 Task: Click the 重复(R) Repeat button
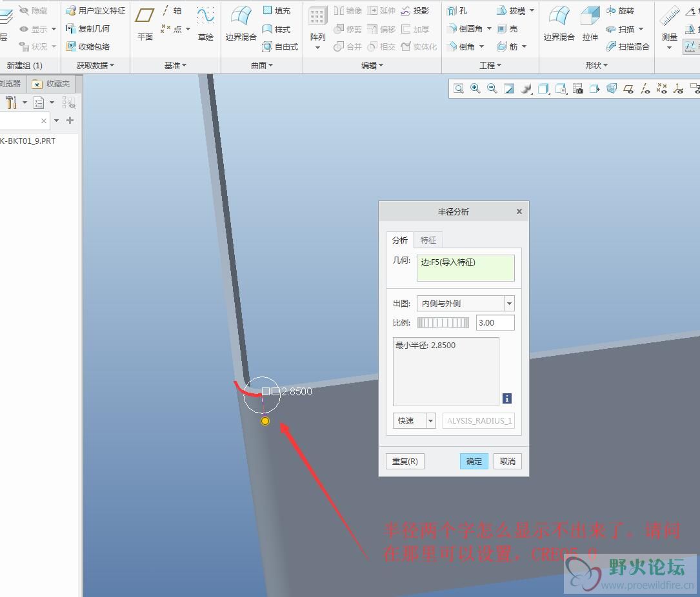[405, 462]
